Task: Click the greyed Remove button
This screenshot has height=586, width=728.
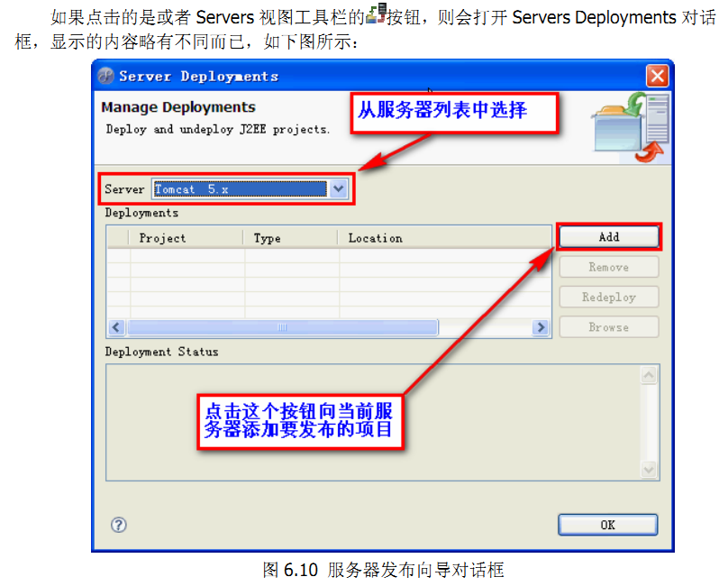Action: [609, 267]
